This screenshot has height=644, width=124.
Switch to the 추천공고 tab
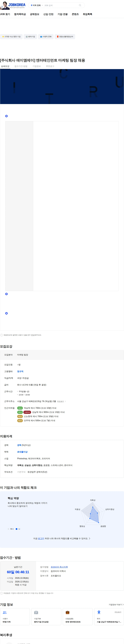50,66
